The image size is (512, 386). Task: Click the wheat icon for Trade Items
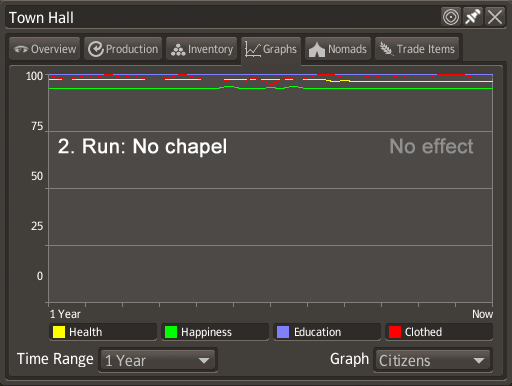point(386,49)
